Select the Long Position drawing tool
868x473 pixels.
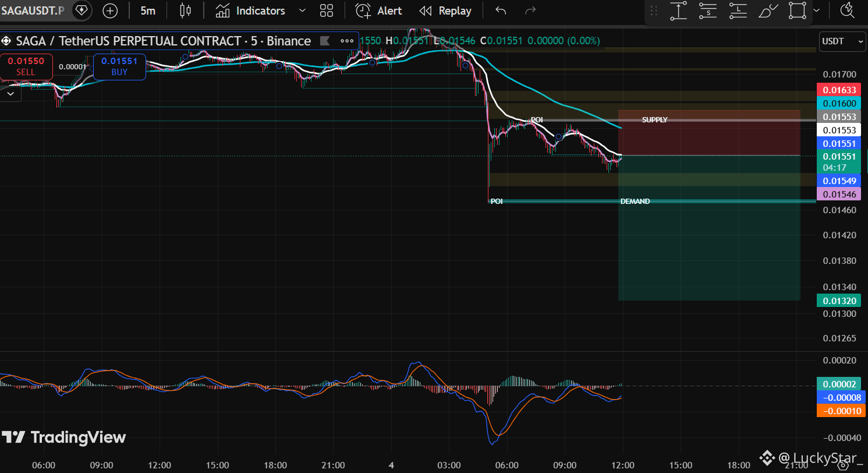click(738, 10)
